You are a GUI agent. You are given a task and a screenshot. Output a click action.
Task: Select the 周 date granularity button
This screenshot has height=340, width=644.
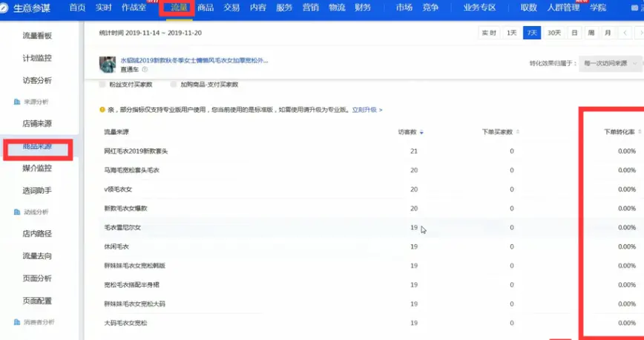[x=591, y=33]
